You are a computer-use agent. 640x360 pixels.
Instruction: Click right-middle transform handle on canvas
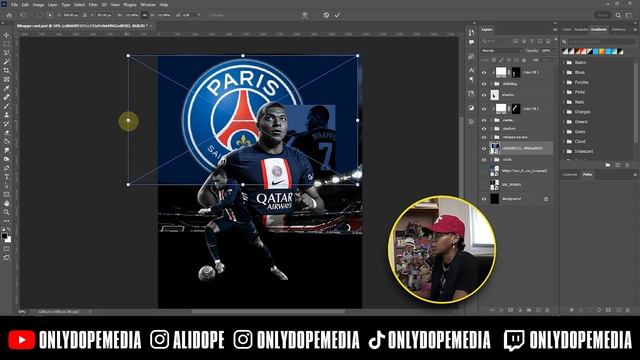coord(358,120)
